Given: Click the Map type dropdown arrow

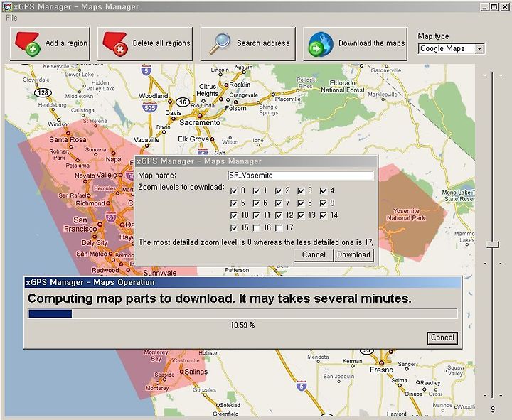Looking at the screenshot, I should (479, 48).
